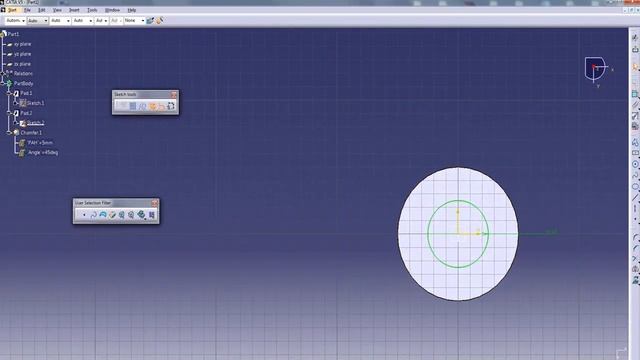Enable the Volume filter in User Selection Filter
Viewport: 640px width, 360px height.
(x=112, y=215)
